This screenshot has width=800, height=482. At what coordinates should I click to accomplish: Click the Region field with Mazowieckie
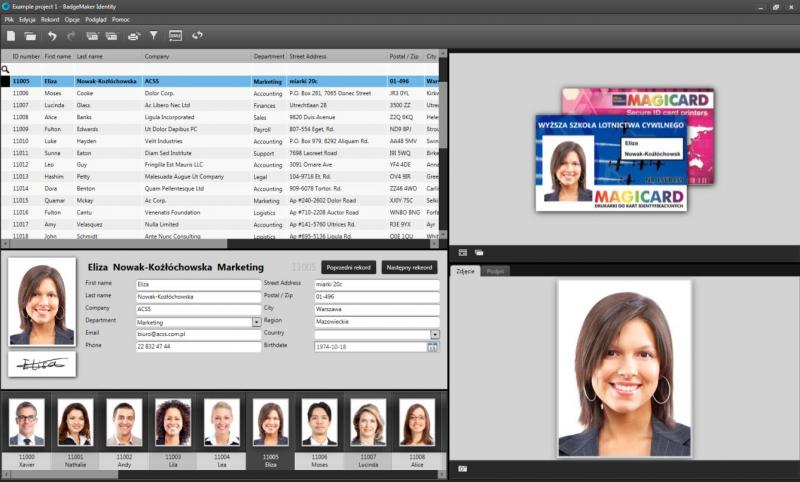(x=377, y=322)
